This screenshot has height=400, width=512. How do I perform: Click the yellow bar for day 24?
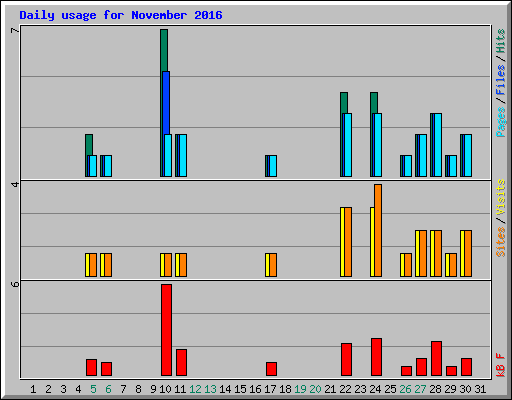click(372, 242)
